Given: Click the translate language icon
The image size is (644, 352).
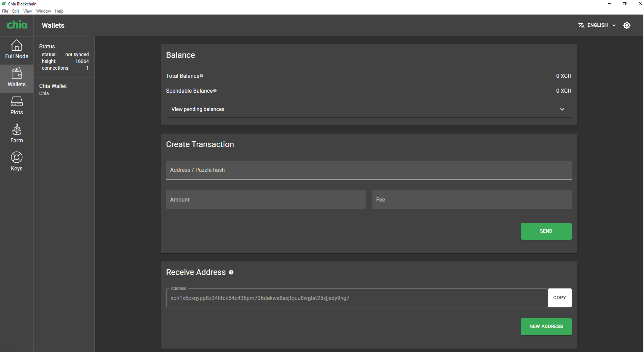Looking at the screenshot, I should tap(581, 25).
